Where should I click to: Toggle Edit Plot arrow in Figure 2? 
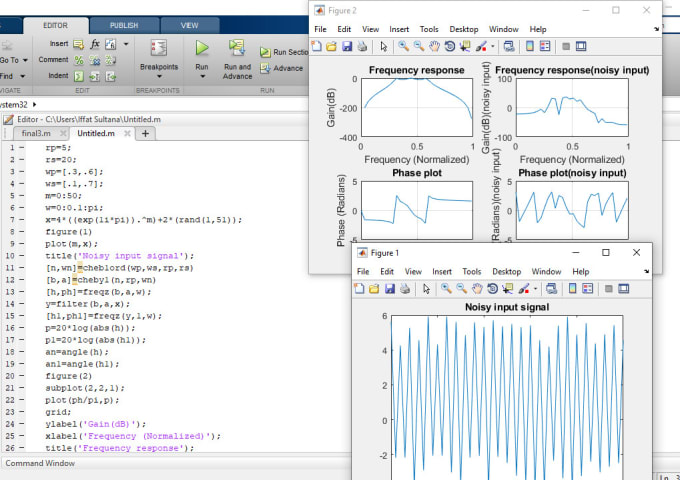pos(383,46)
